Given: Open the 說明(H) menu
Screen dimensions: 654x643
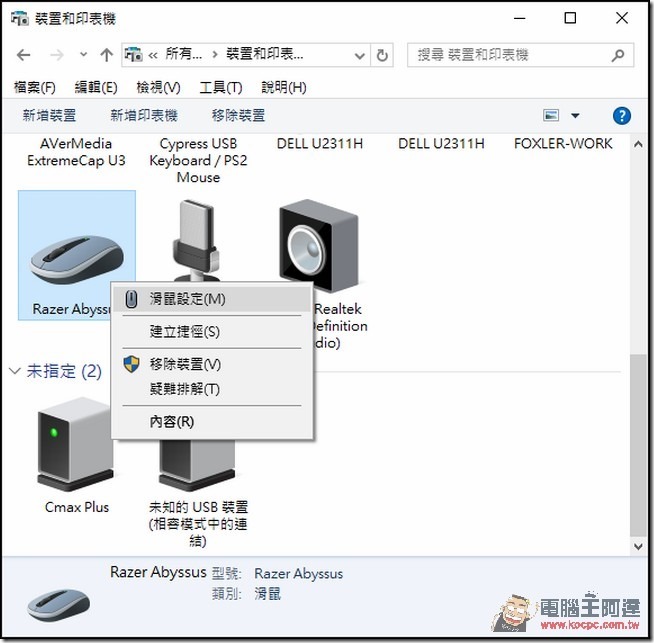Looking at the screenshot, I should (x=284, y=87).
